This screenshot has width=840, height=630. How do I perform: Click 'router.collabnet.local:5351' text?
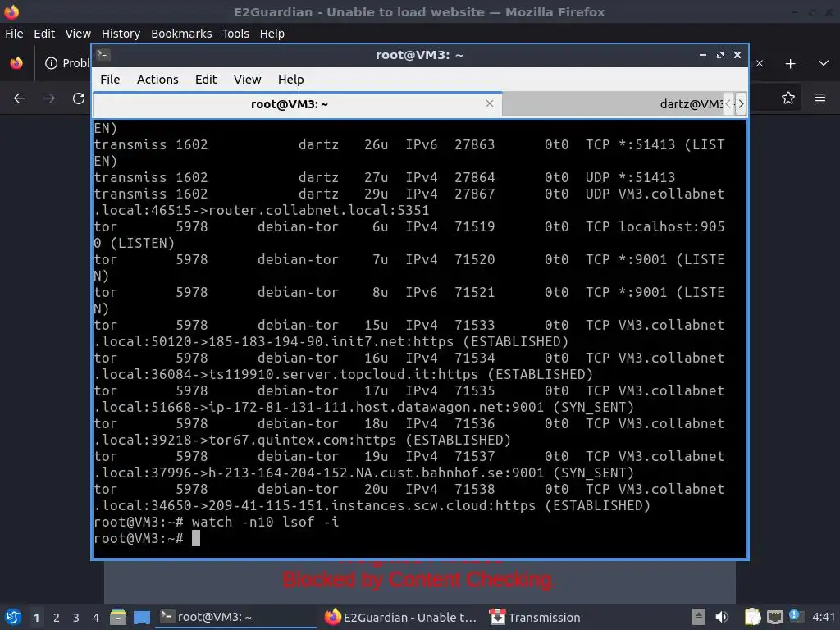pos(319,210)
